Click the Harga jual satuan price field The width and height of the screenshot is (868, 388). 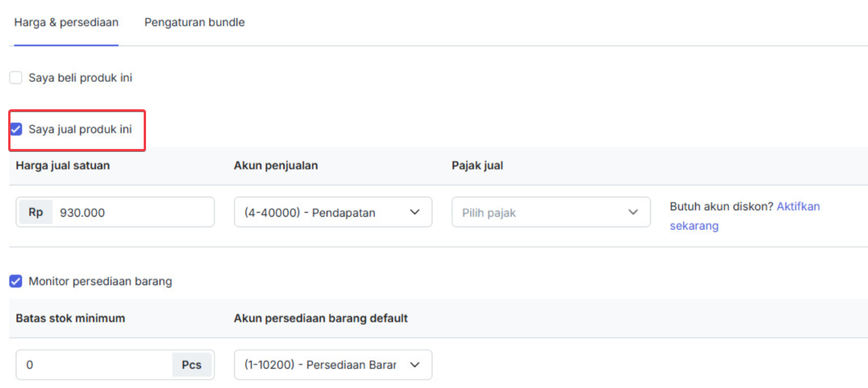pyautogui.click(x=132, y=213)
